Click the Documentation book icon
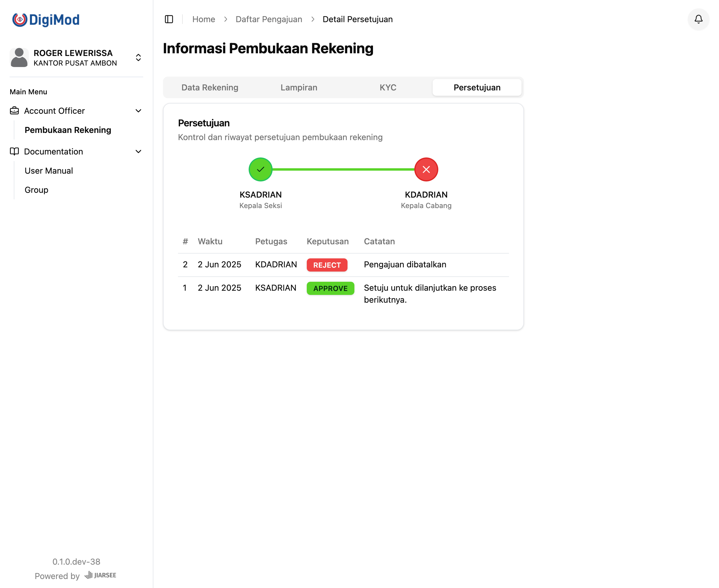The width and height of the screenshot is (719, 588). pos(14,151)
